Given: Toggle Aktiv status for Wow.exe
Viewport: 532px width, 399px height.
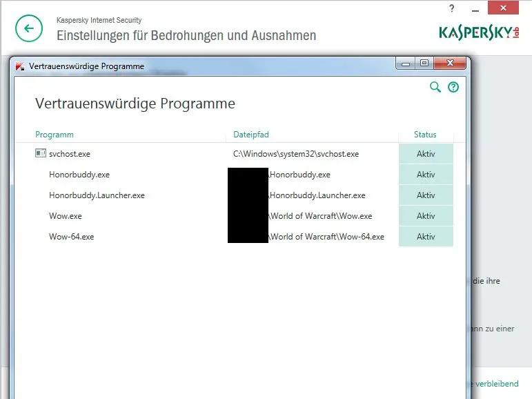Looking at the screenshot, I should (x=426, y=216).
